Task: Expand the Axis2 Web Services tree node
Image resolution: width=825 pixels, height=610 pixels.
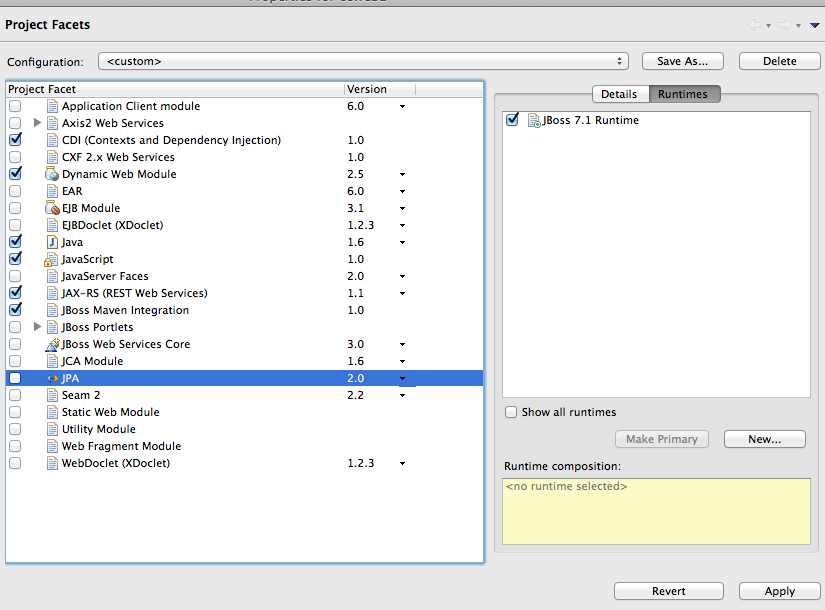Action: pos(37,123)
